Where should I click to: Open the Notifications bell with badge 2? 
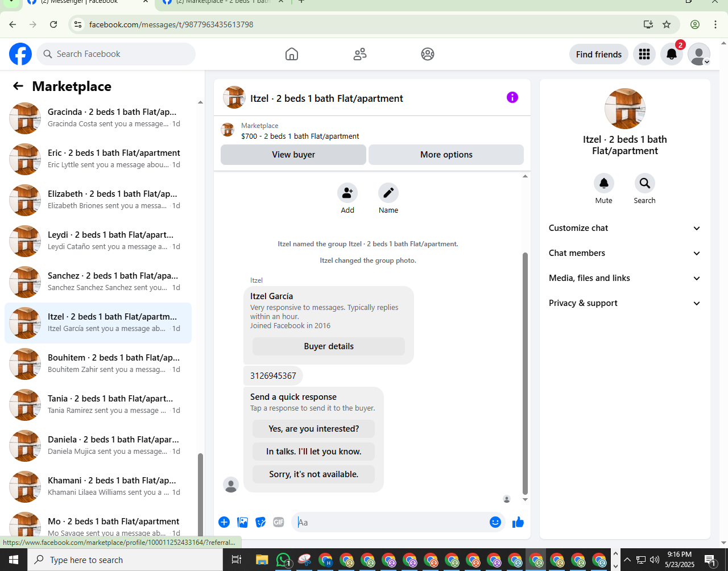tap(672, 54)
